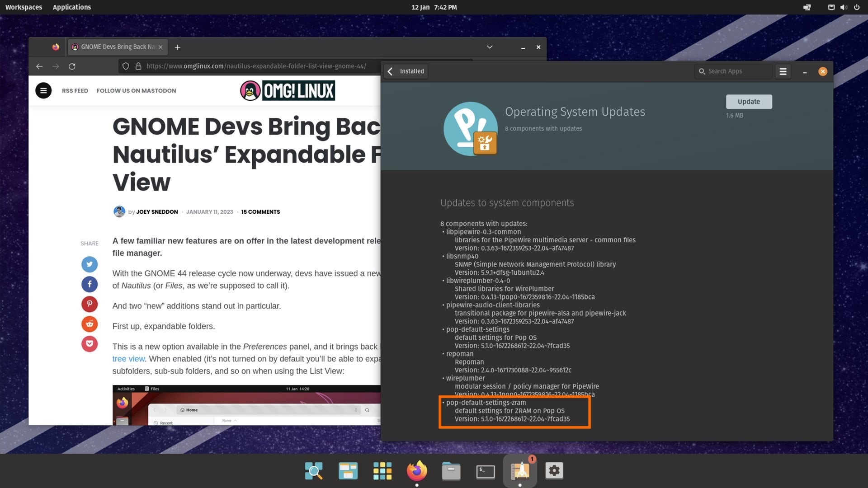The image size is (868, 488).
Task: Open the volume control in top bar
Action: (844, 7)
